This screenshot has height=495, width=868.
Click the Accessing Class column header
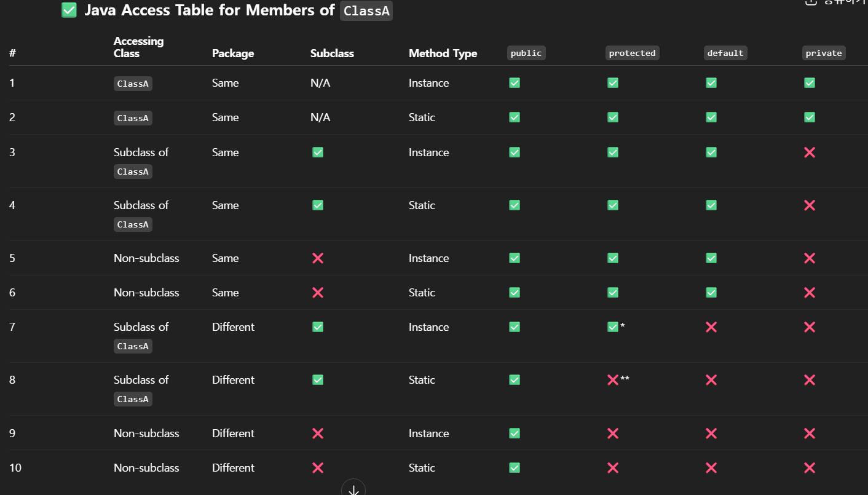coord(138,47)
